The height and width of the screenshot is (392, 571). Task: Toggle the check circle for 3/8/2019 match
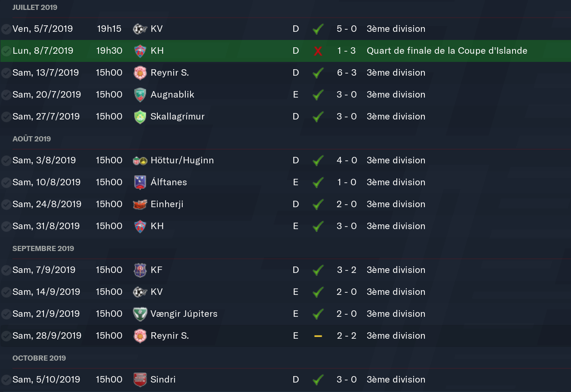6,161
